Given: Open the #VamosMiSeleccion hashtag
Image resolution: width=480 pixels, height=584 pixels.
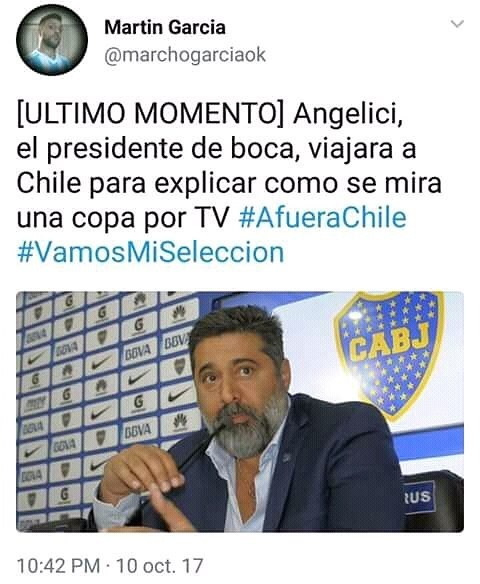Looking at the screenshot, I should [x=150, y=252].
